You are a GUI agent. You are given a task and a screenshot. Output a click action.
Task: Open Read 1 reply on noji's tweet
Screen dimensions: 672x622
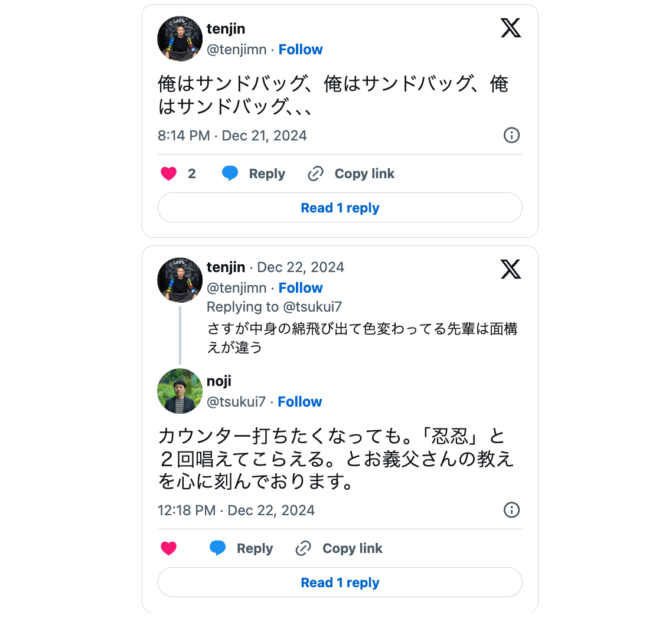pyautogui.click(x=340, y=582)
